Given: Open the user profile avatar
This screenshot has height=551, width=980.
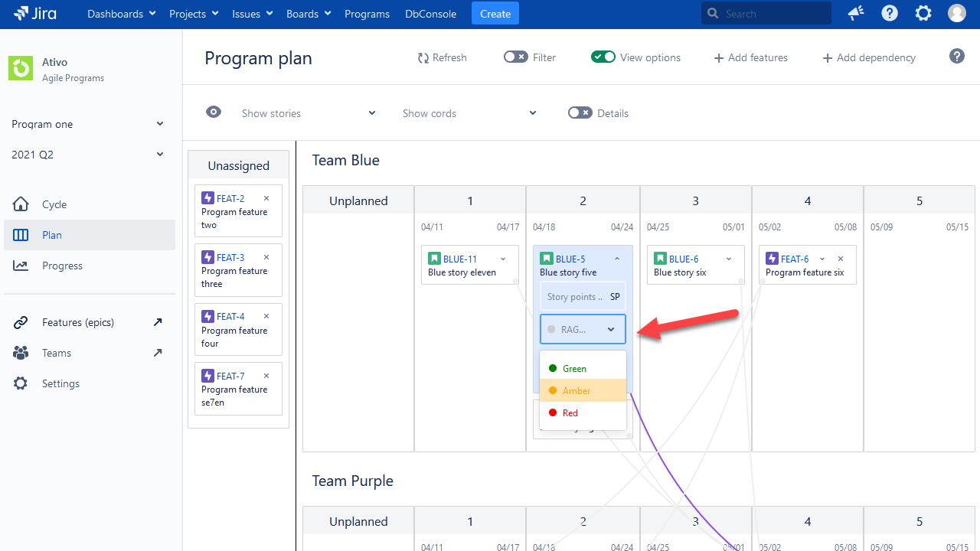Looking at the screenshot, I should pyautogui.click(x=956, y=13).
